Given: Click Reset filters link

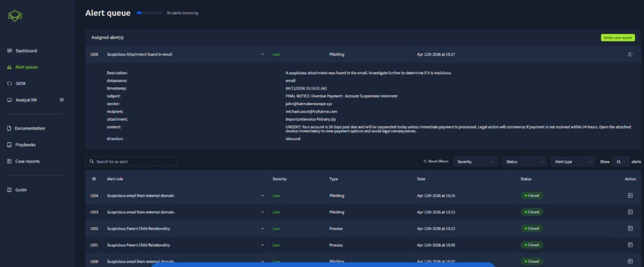Looking at the screenshot, I should pos(436,161).
